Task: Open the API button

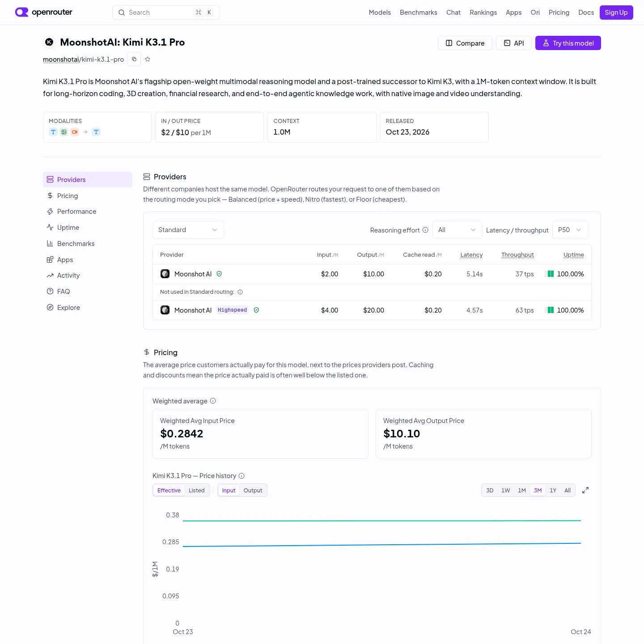Action: [x=514, y=43]
